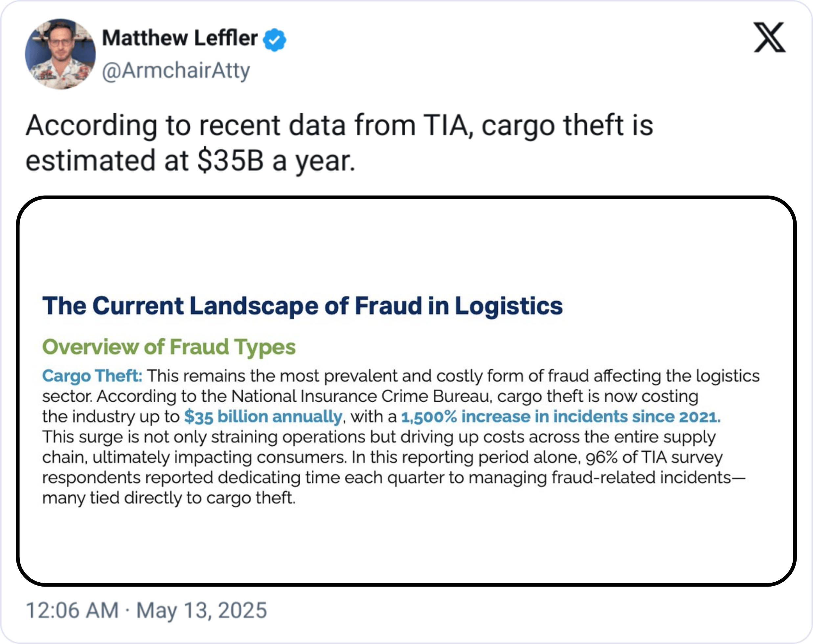The height and width of the screenshot is (644, 813).
Task: Click "$35B a year" in tweet text
Action: pos(276,161)
